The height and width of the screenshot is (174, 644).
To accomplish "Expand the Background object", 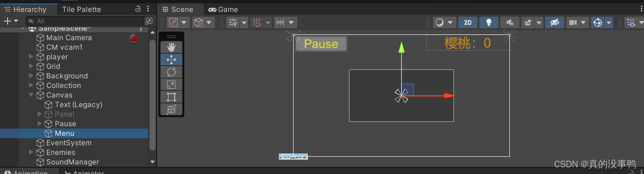I will (31, 76).
